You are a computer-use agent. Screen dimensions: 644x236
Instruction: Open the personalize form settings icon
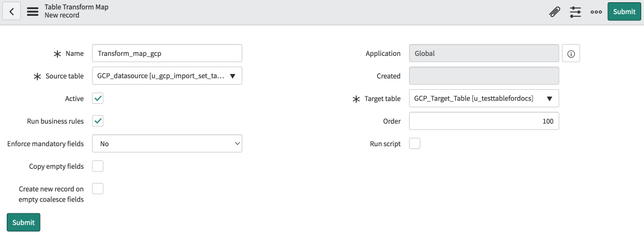point(575,12)
